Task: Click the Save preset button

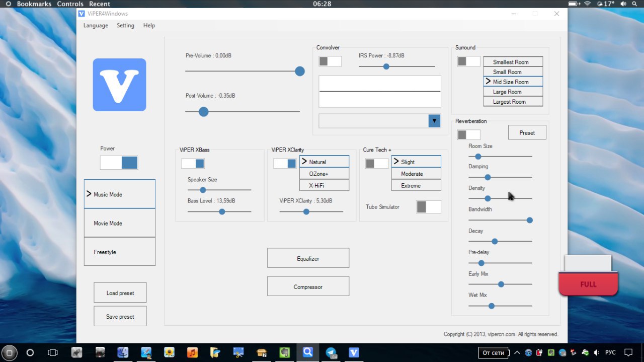Action: point(120,316)
